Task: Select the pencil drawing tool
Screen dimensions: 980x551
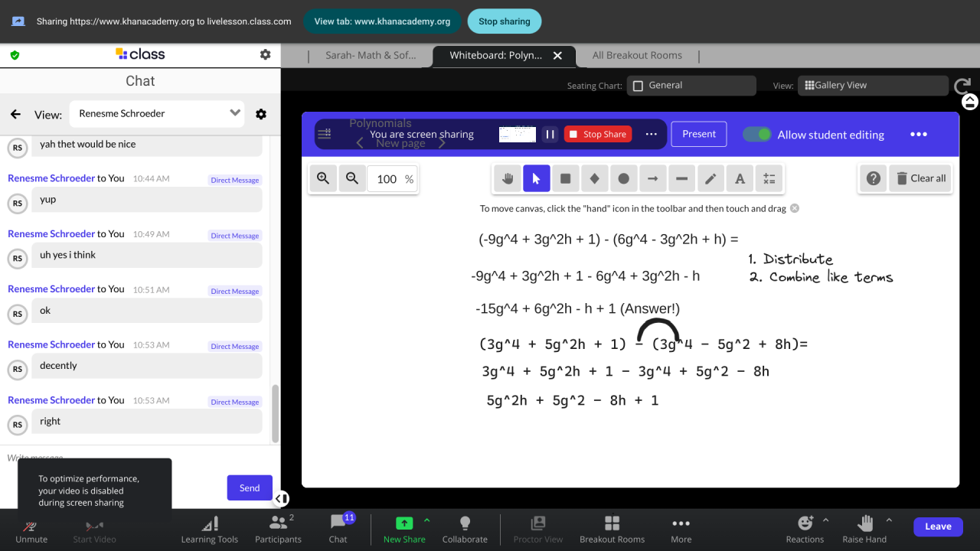Action: pyautogui.click(x=710, y=178)
